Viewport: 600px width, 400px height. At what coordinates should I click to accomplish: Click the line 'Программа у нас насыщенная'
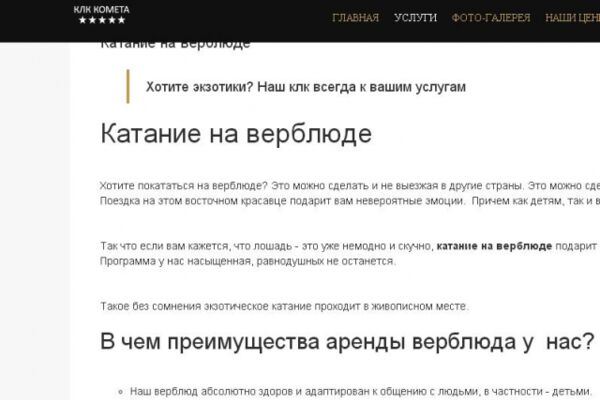[x=248, y=261]
